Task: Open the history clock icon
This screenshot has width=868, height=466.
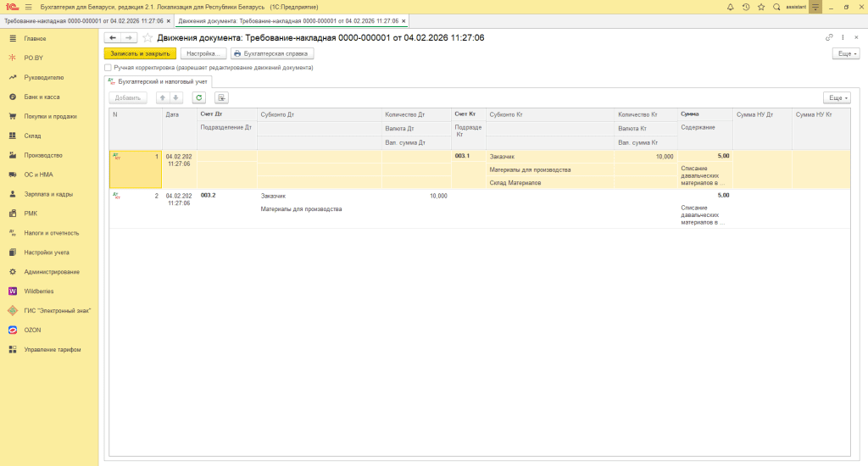Action: coord(746,7)
